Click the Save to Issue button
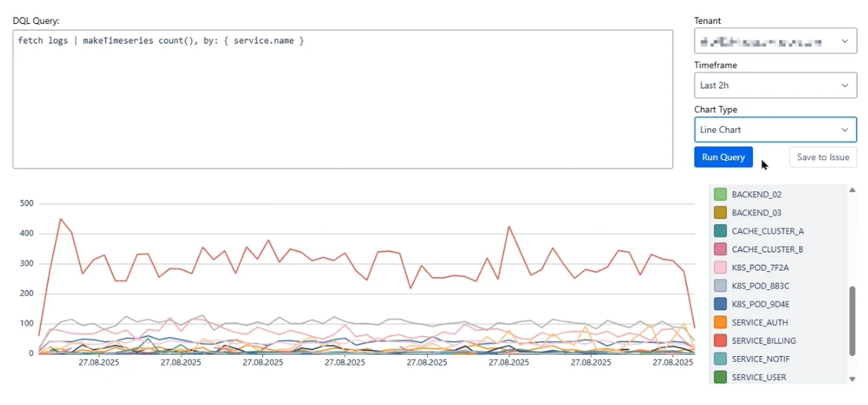This screenshot has height=405, width=868. (823, 157)
